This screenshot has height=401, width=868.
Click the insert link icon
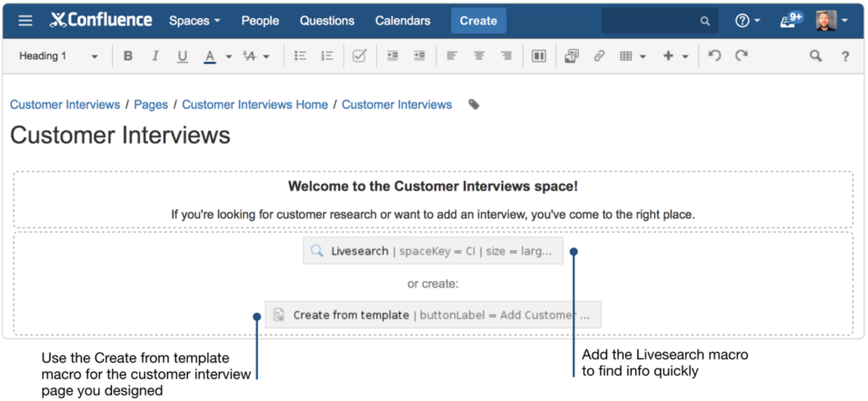pos(599,56)
